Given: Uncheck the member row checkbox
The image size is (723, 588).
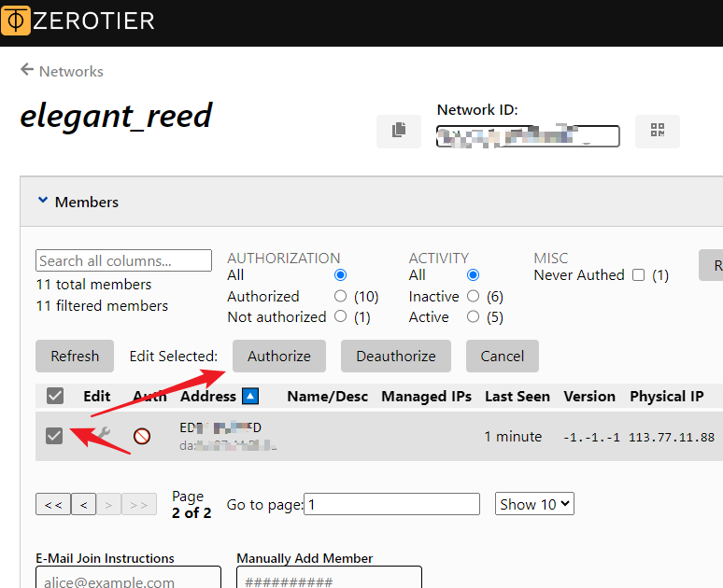Looking at the screenshot, I should [x=54, y=435].
